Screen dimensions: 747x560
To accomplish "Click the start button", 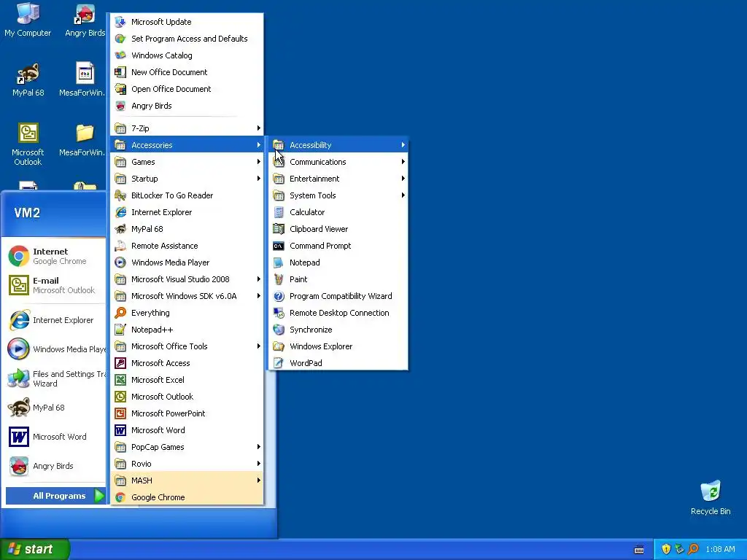I will [35, 549].
